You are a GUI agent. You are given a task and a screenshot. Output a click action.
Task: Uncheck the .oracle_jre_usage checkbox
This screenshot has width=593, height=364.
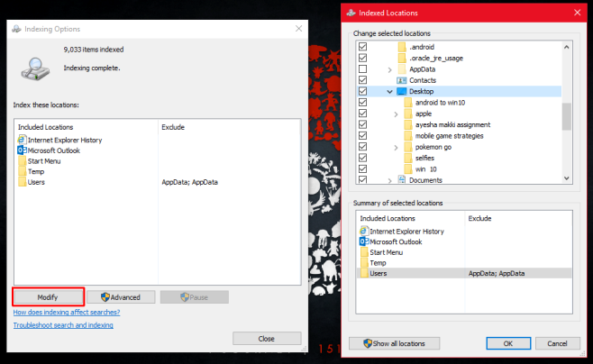pyautogui.click(x=362, y=58)
